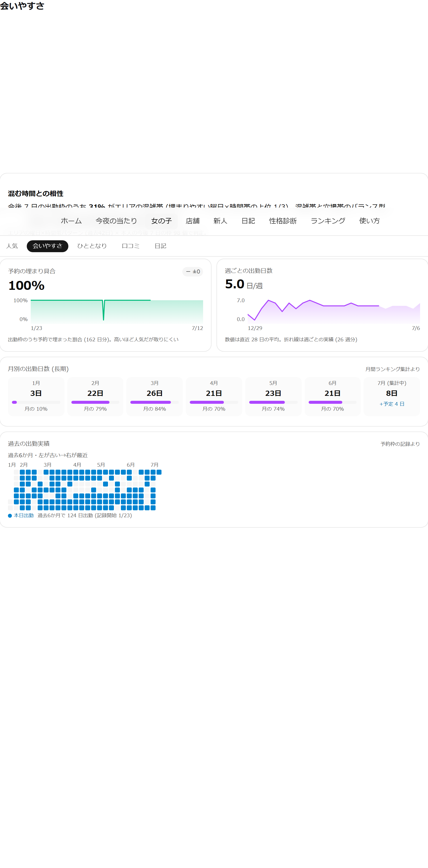Click the 本日出勤 legend label

tap(24, 515)
